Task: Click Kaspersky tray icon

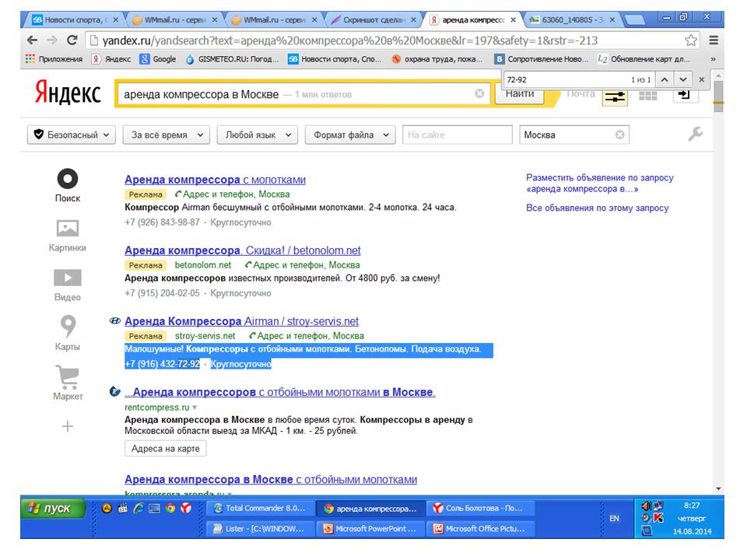Action: (658, 518)
